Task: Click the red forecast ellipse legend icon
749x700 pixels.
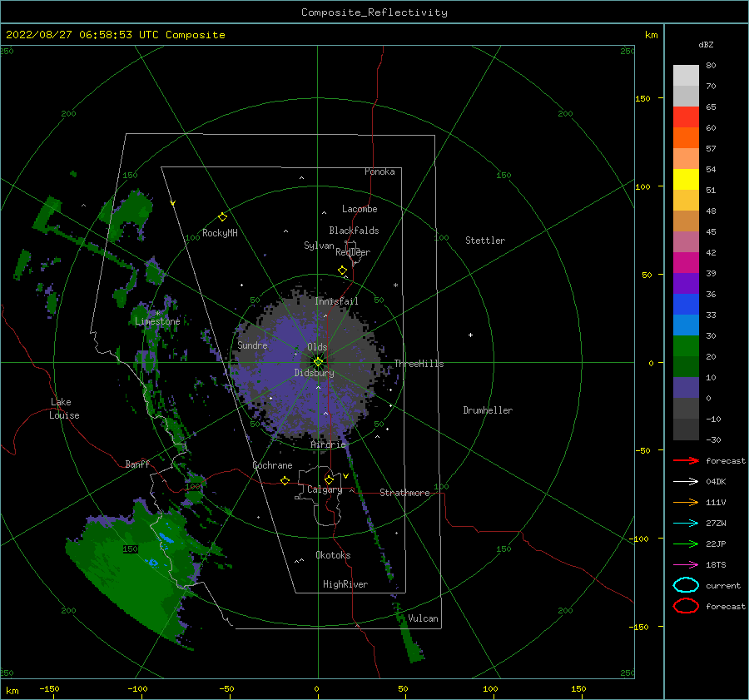Action: click(686, 606)
